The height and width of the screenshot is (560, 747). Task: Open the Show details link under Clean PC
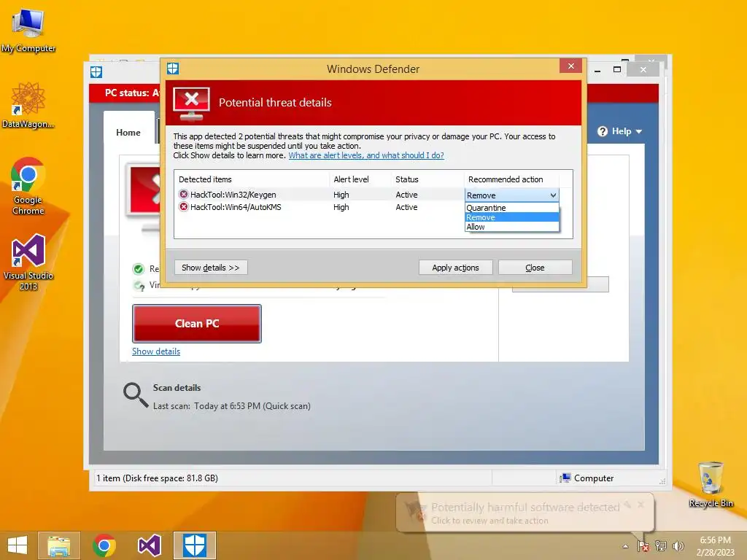coord(156,351)
